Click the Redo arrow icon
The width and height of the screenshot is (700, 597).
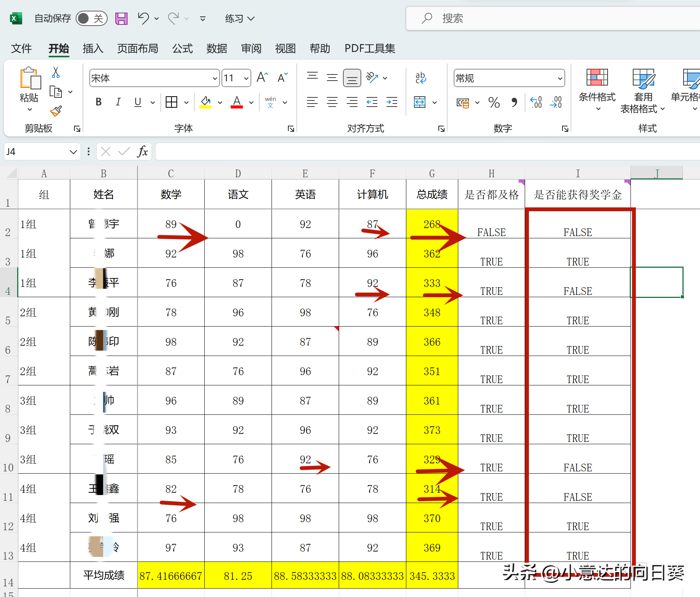(173, 18)
